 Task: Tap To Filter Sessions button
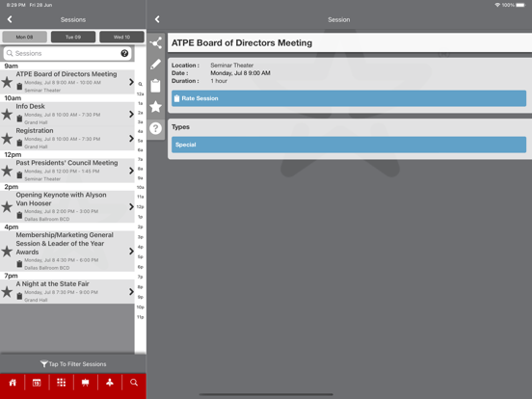point(73,364)
